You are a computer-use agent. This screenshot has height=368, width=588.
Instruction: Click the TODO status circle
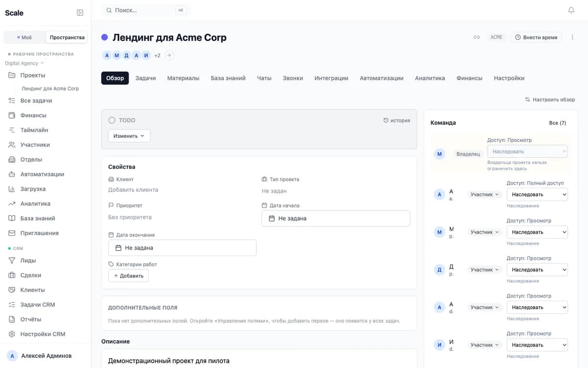(x=112, y=120)
